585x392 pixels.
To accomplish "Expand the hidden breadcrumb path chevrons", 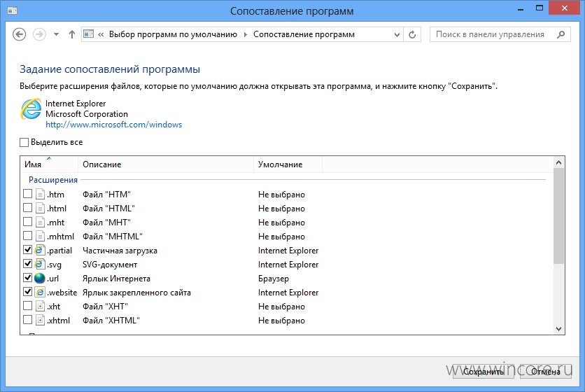I will pos(101,35).
